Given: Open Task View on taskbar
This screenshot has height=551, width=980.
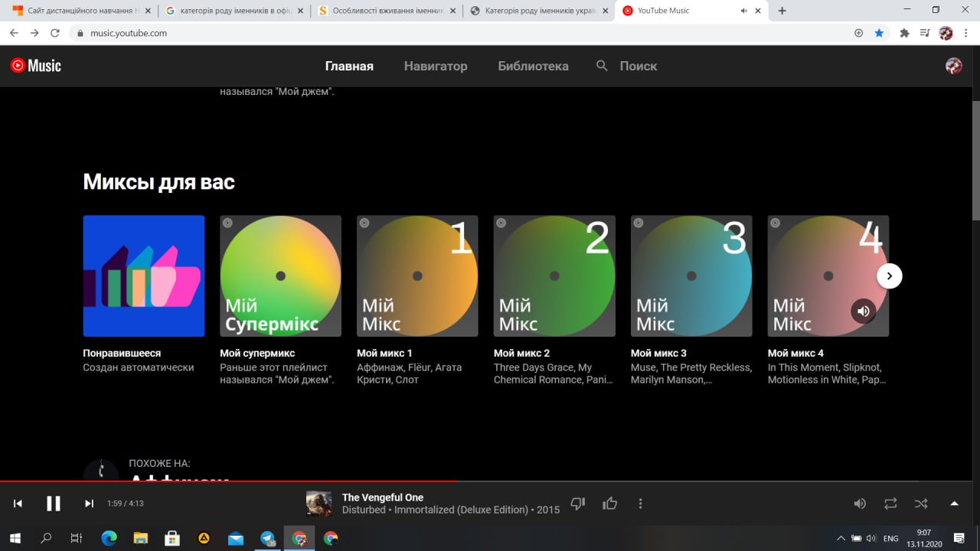Looking at the screenshot, I should (77, 538).
